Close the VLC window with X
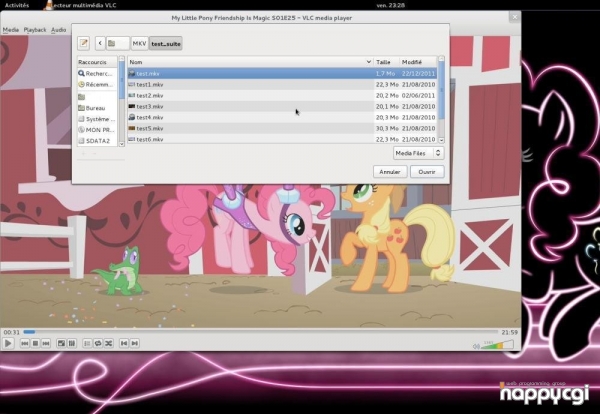This screenshot has width=600, height=414. 515,17
